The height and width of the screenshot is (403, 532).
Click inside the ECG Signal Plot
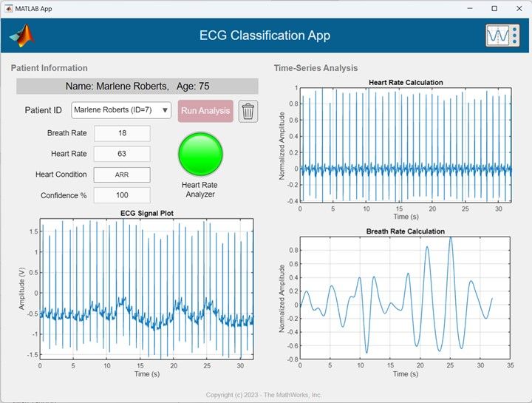pos(146,288)
